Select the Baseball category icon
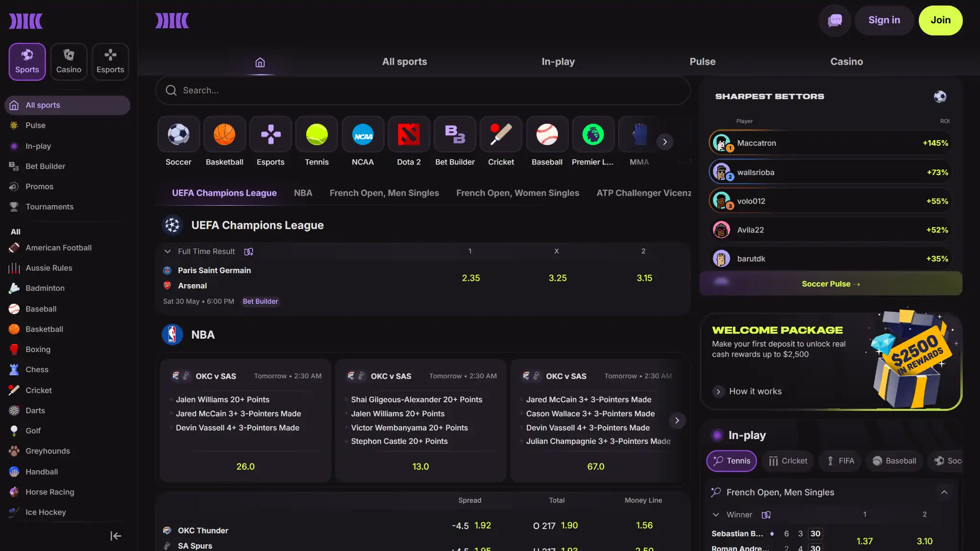The height and width of the screenshot is (551, 980). (547, 134)
